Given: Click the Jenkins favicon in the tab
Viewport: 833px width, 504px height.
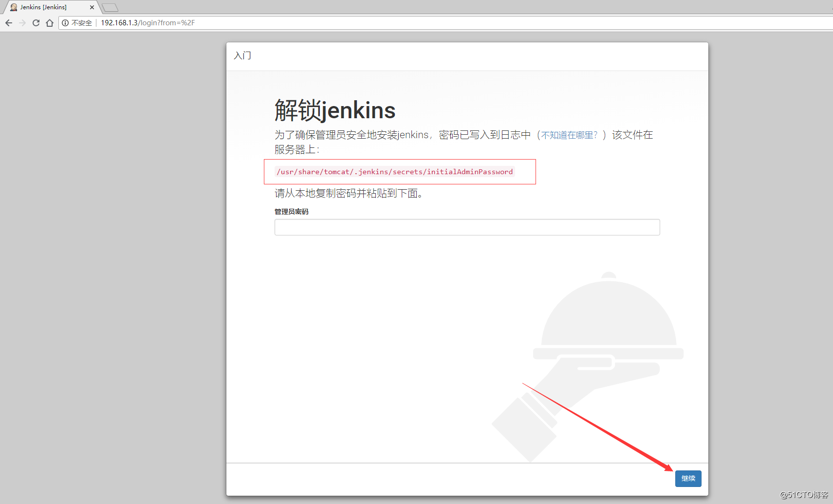Looking at the screenshot, I should (x=14, y=7).
